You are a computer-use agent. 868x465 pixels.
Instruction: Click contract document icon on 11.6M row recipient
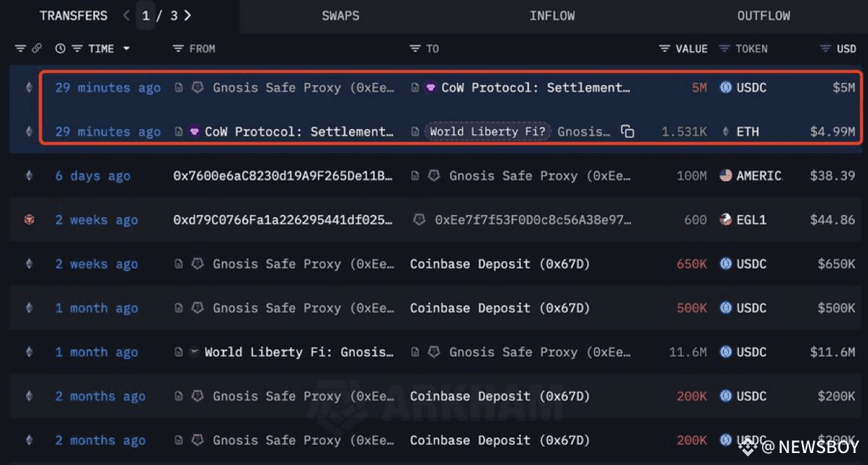click(416, 352)
